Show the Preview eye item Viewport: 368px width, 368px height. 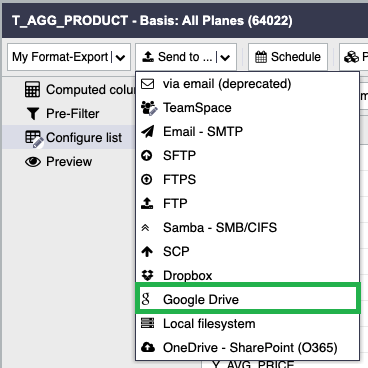(59, 162)
